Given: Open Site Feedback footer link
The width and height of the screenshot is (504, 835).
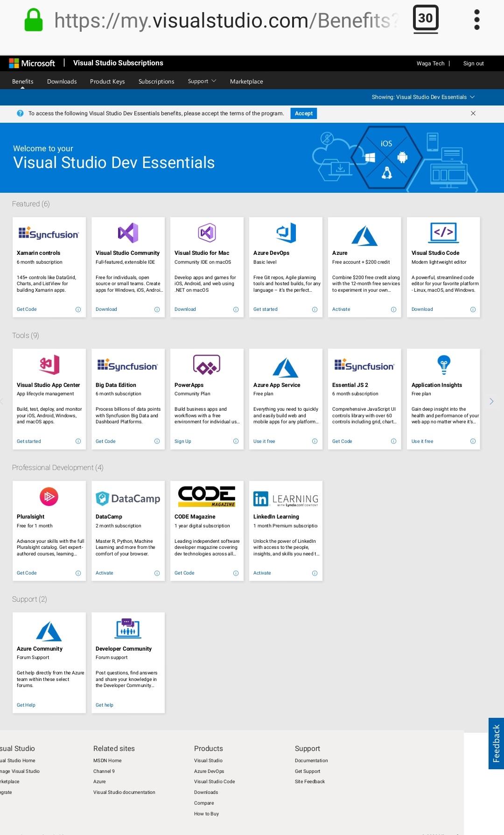Looking at the screenshot, I should (310, 782).
